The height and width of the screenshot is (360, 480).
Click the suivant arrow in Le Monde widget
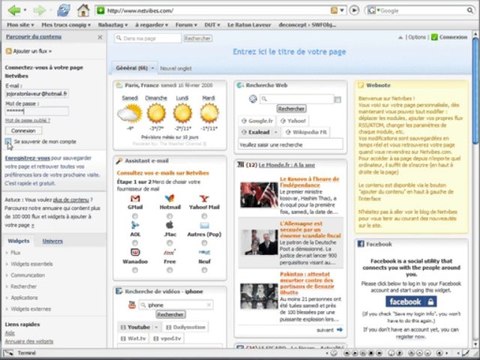339,330
